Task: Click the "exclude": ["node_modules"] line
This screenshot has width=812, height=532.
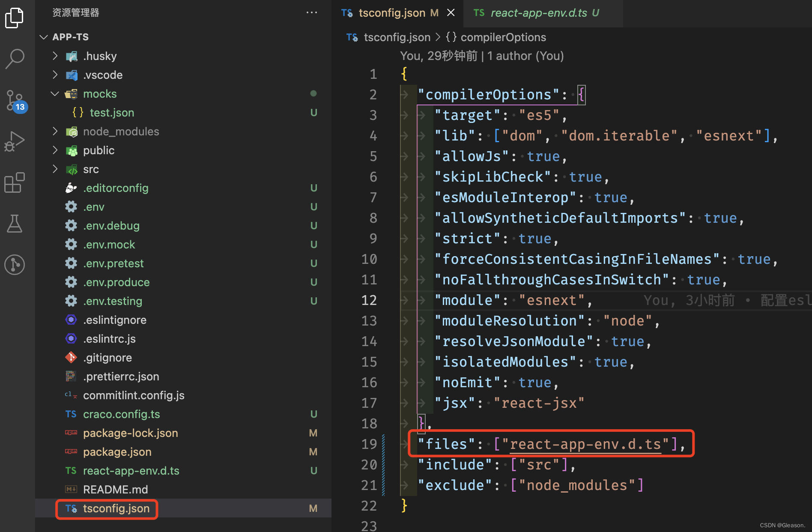Action: 531,485
